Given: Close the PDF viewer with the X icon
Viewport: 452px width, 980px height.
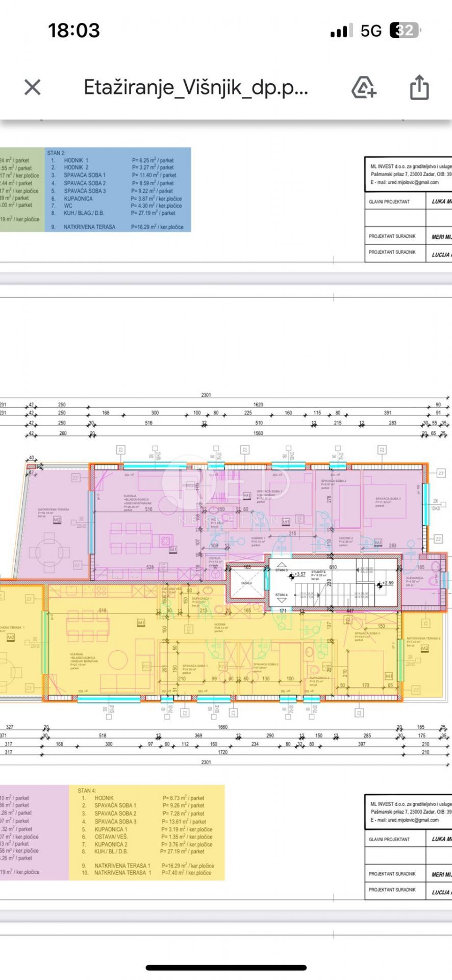Looking at the screenshot, I should pyautogui.click(x=32, y=87).
